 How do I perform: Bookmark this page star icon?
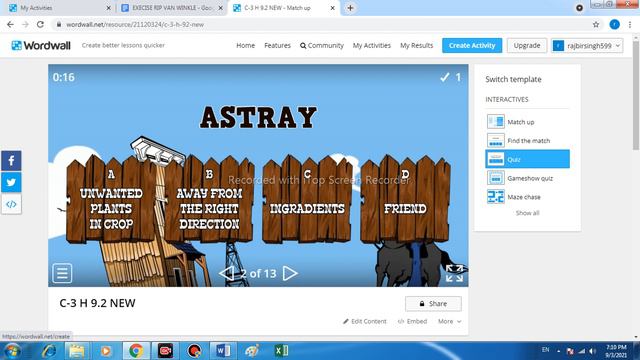point(596,24)
